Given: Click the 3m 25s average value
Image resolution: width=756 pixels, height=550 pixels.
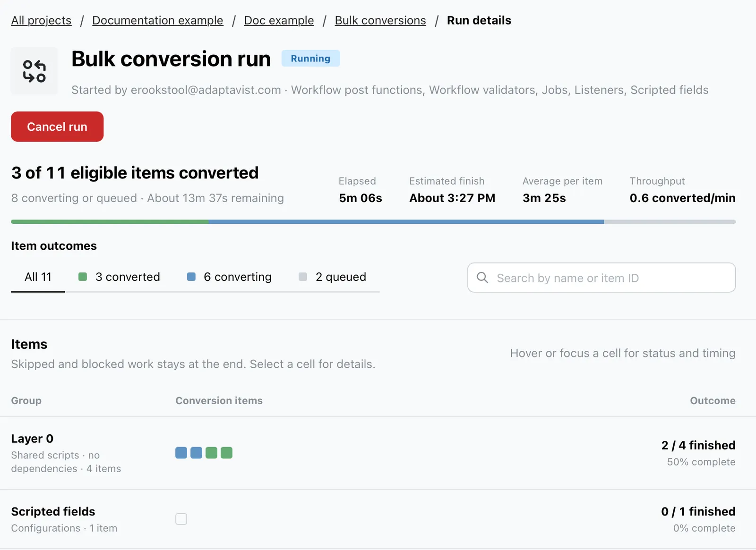Looking at the screenshot, I should pyautogui.click(x=544, y=198).
